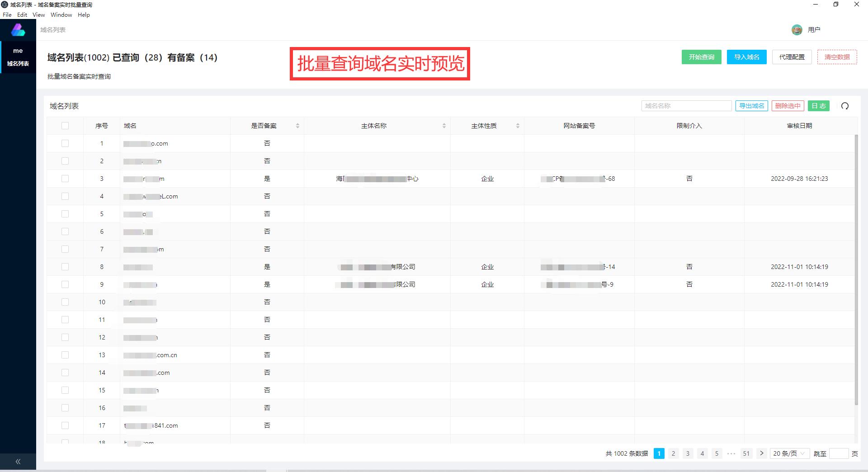The height and width of the screenshot is (472, 868).
Task: Sort the 主体性质 column
Action: pyautogui.click(x=518, y=125)
